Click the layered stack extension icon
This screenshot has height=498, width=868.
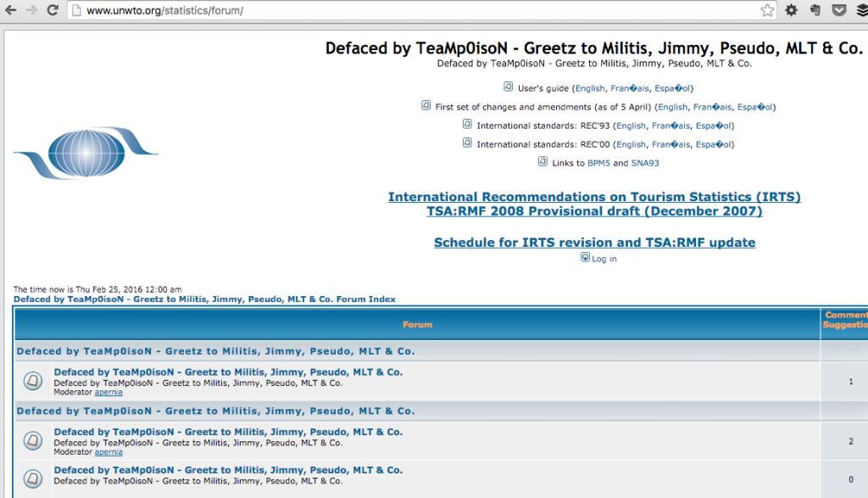862,10
